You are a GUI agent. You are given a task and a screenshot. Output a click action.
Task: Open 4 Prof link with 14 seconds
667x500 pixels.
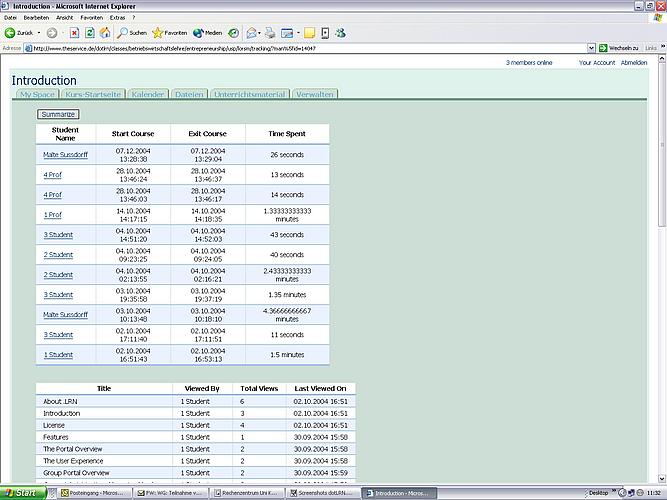(x=53, y=195)
